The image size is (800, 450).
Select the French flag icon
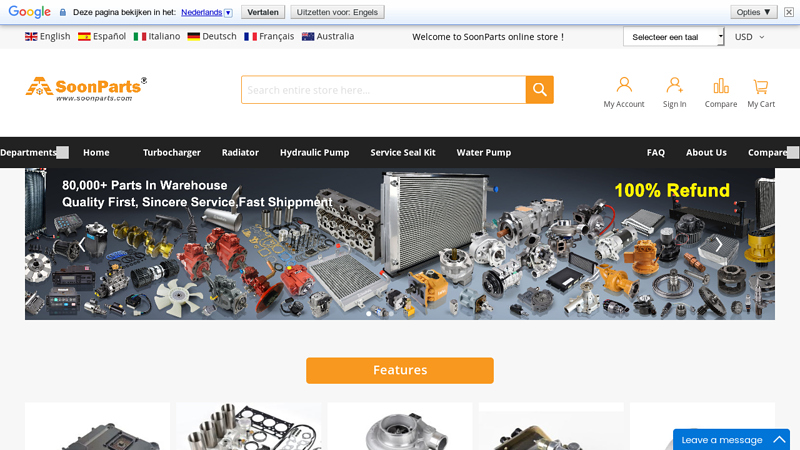click(250, 37)
